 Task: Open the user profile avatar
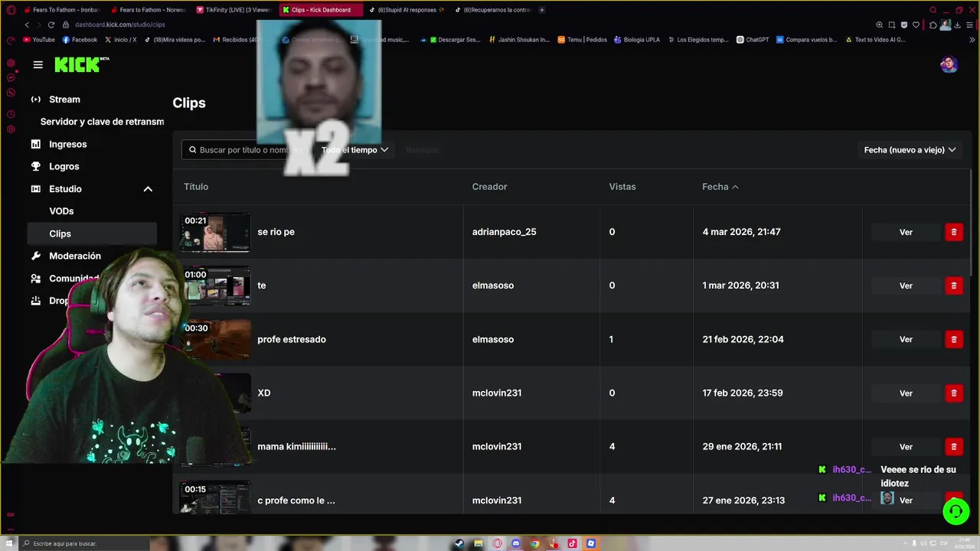point(949,65)
